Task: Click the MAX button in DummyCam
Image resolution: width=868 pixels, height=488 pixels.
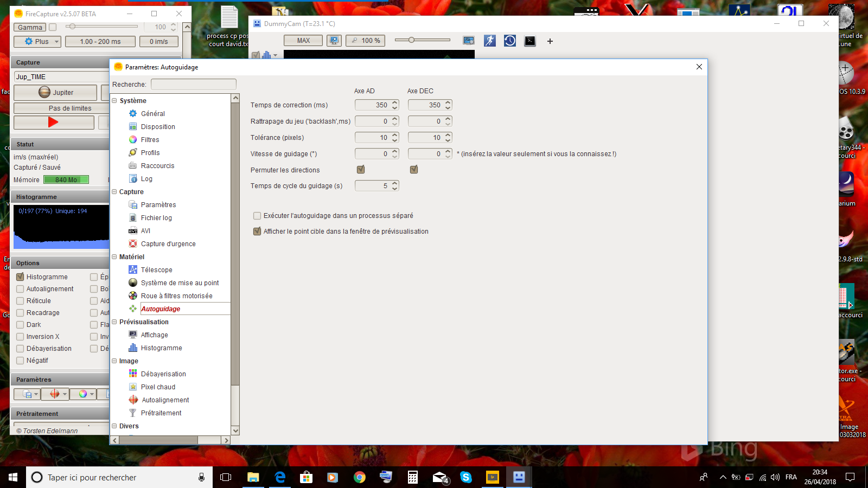Action: (303, 41)
